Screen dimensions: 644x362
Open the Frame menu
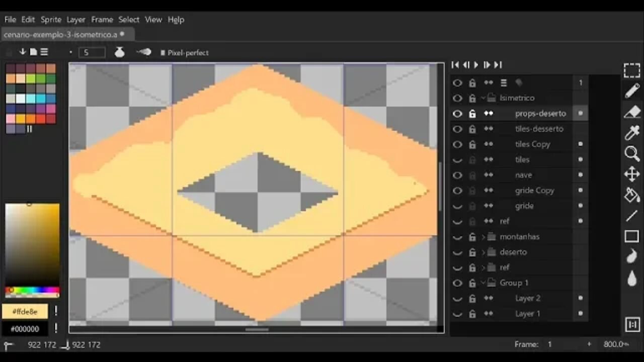(102, 20)
